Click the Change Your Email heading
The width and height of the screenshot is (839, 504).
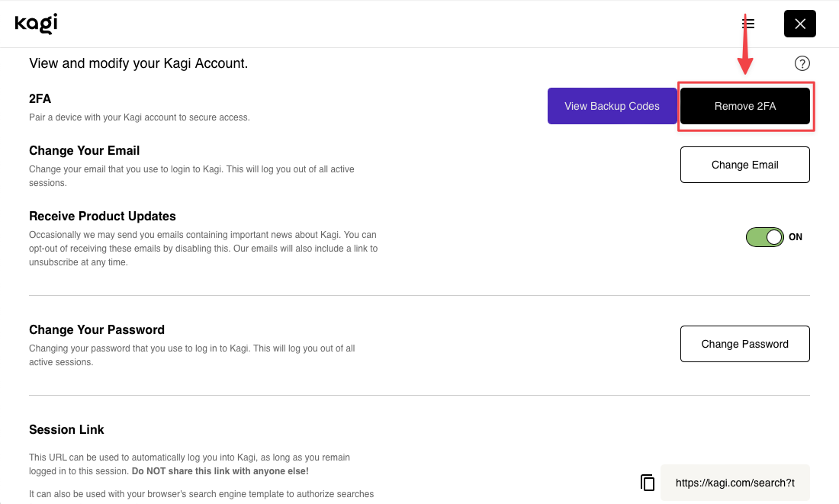point(84,150)
